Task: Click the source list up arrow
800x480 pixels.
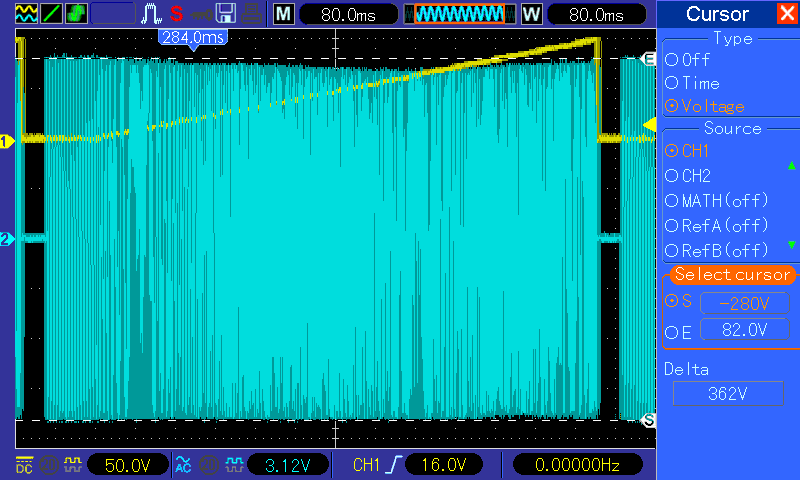Action: click(791, 165)
